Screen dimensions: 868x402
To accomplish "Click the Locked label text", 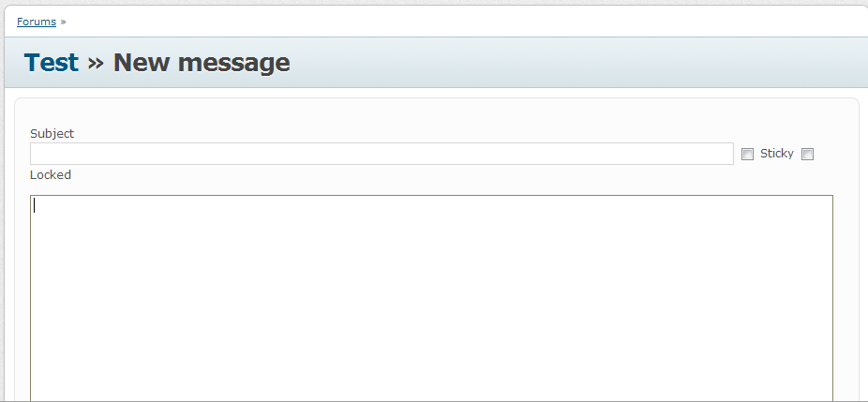I will point(51,174).
